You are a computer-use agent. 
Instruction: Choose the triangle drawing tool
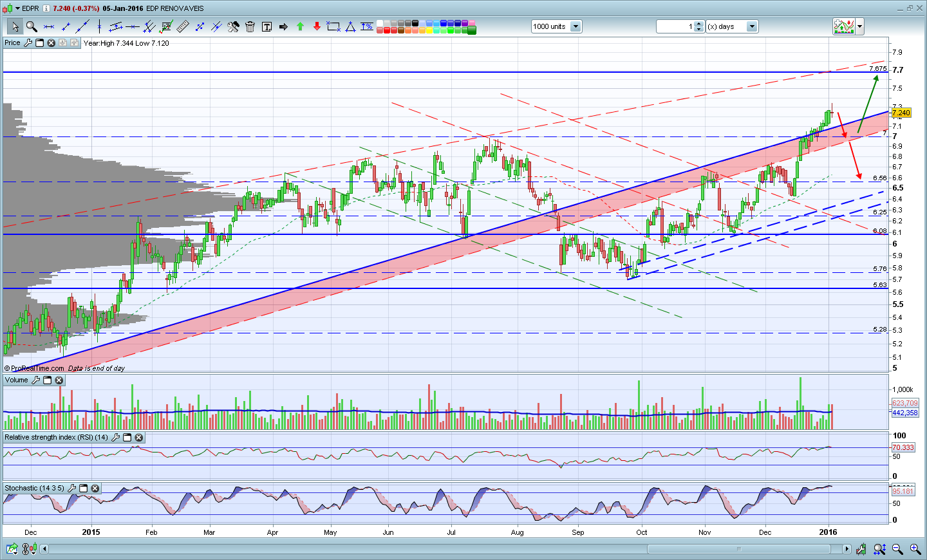pyautogui.click(x=350, y=26)
